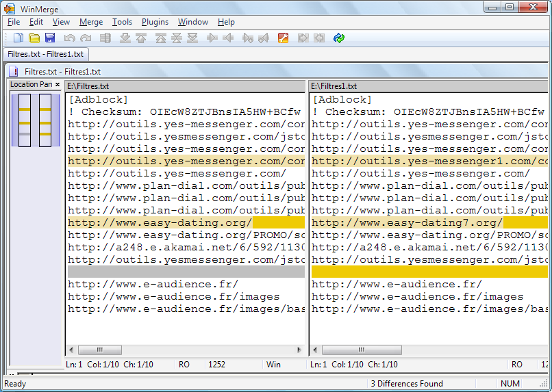Click left horizontal scrollbar thumb

tap(100, 350)
